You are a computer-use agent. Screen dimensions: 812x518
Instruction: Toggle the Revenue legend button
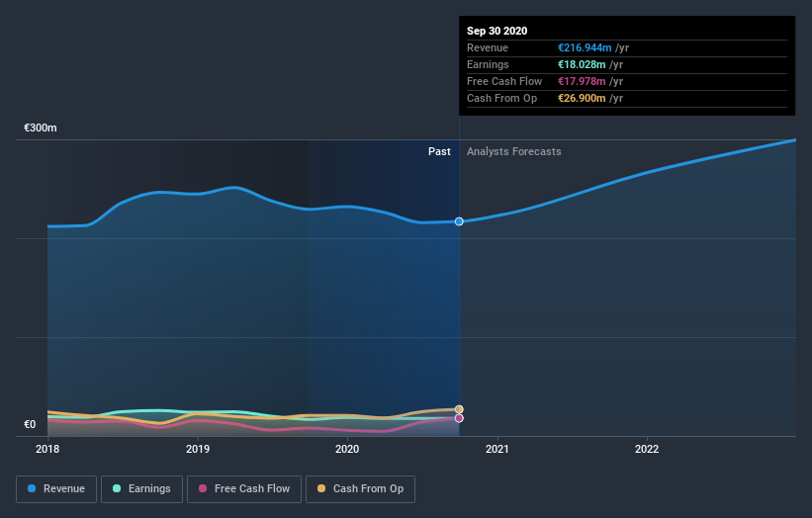pos(56,489)
